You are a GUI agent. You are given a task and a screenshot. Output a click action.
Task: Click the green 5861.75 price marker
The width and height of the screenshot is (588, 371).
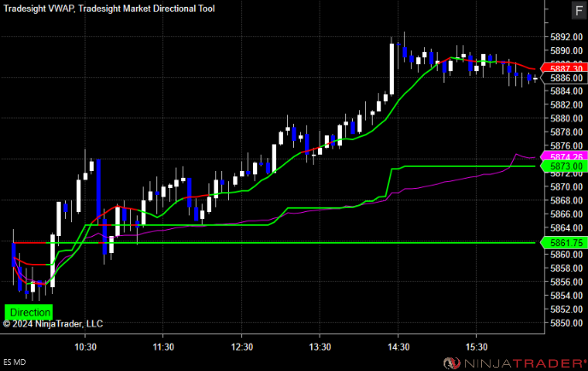563,243
